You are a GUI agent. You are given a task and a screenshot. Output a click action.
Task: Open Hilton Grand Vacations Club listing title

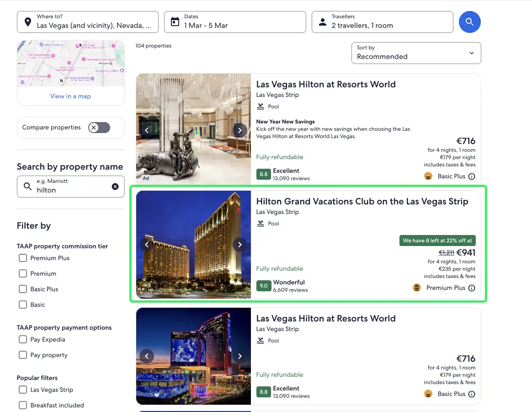[362, 201]
